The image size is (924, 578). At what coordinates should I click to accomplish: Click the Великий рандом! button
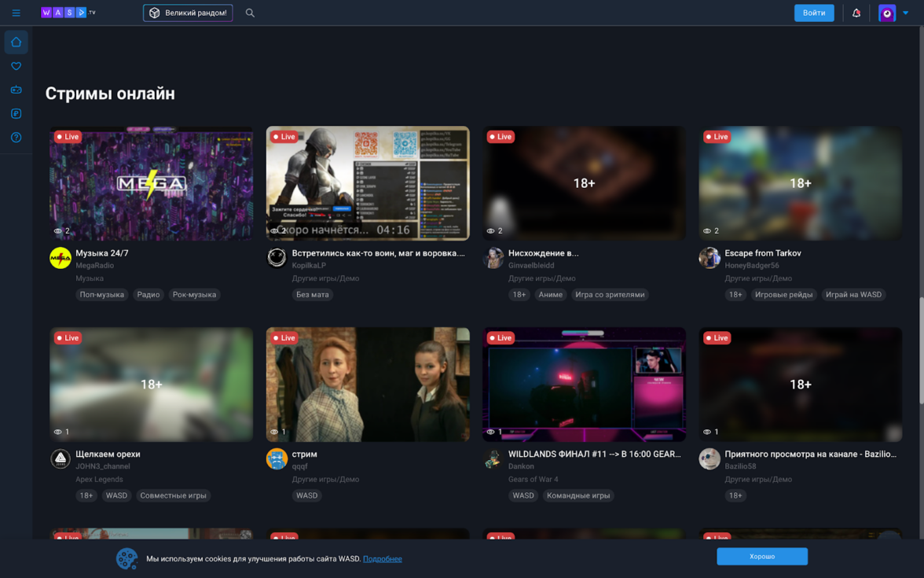(x=188, y=13)
